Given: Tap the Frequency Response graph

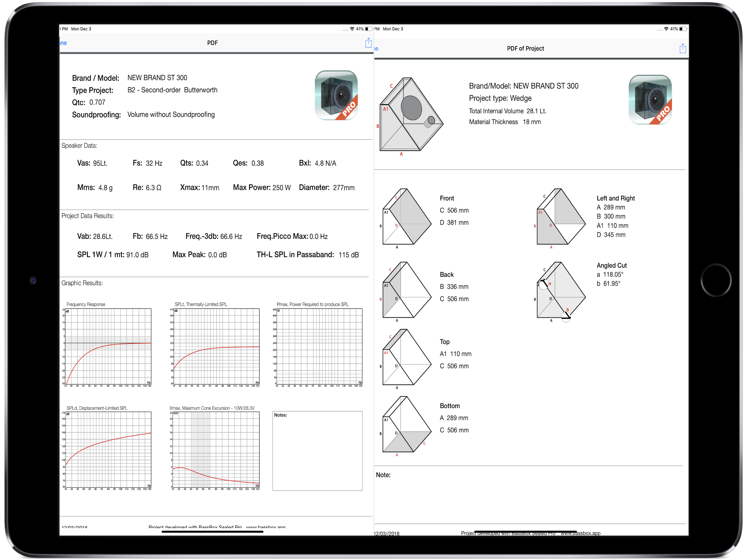Looking at the screenshot, I should click(x=107, y=345).
